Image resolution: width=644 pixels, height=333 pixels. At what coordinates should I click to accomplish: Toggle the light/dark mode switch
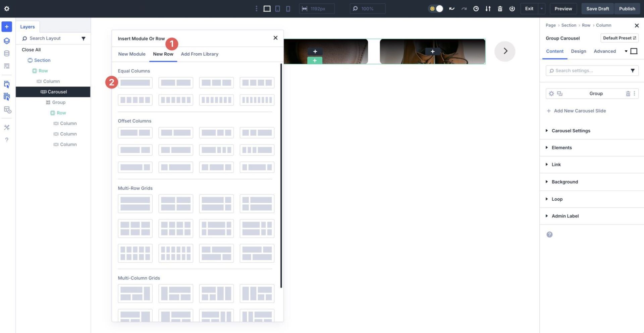pos(436,9)
